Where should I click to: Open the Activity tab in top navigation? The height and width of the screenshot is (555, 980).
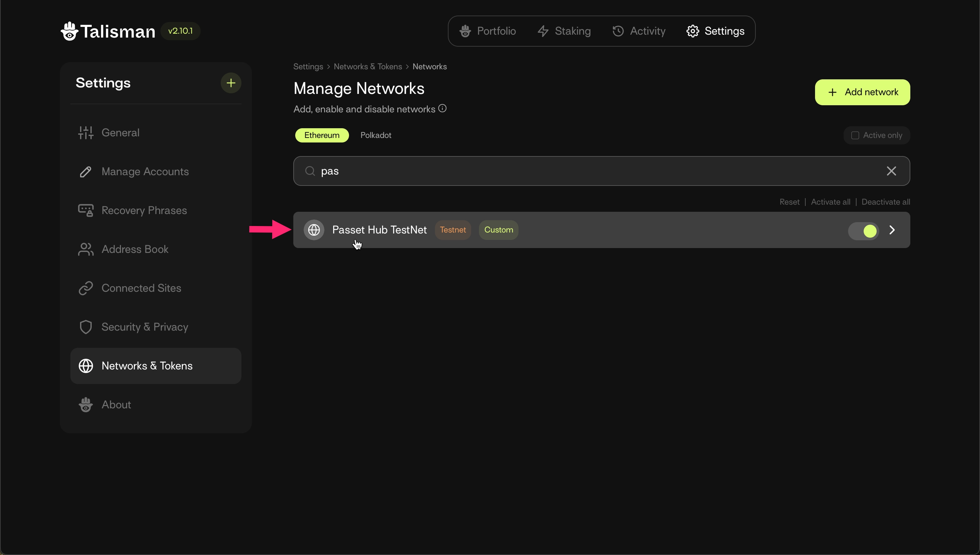[639, 31]
